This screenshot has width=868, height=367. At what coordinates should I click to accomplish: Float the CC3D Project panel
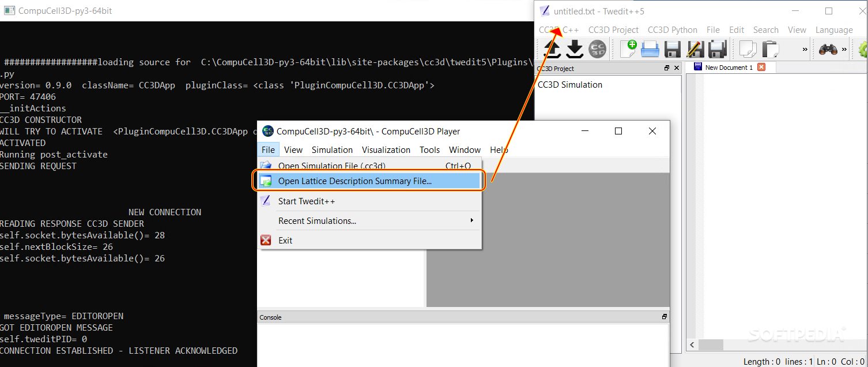[667, 68]
